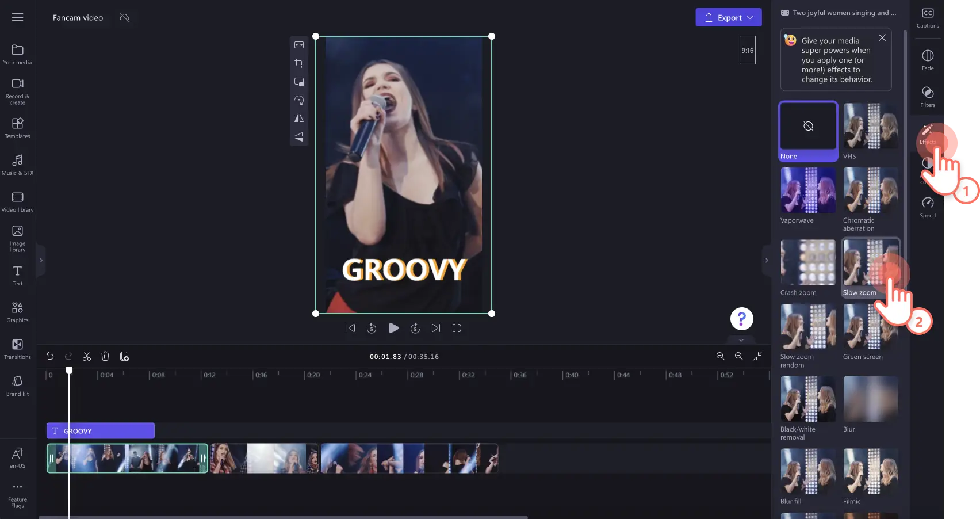Image resolution: width=980 pixels, height=519 pixels.
Task: Delete the selected clip
Action: click(105, 356)
